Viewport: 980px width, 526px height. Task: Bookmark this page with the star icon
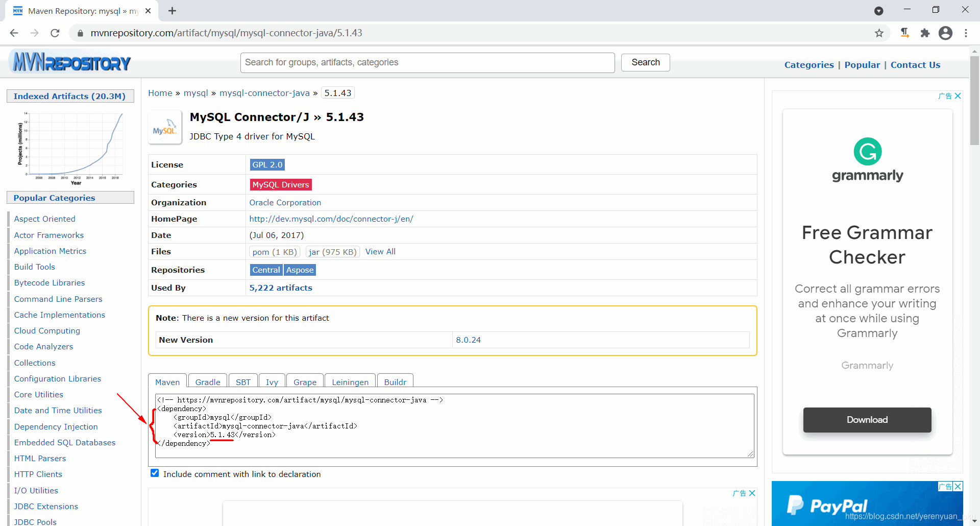[879, 33]
